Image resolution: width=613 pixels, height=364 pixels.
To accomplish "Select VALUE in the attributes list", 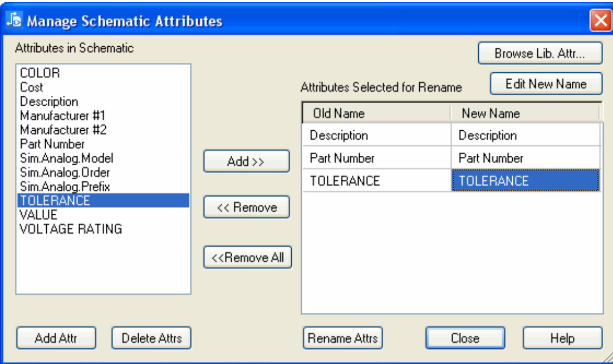I will pos(38,215).
